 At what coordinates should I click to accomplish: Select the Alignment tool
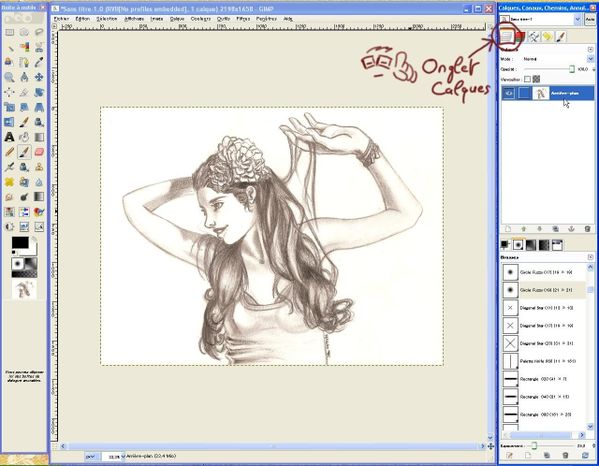10,92
